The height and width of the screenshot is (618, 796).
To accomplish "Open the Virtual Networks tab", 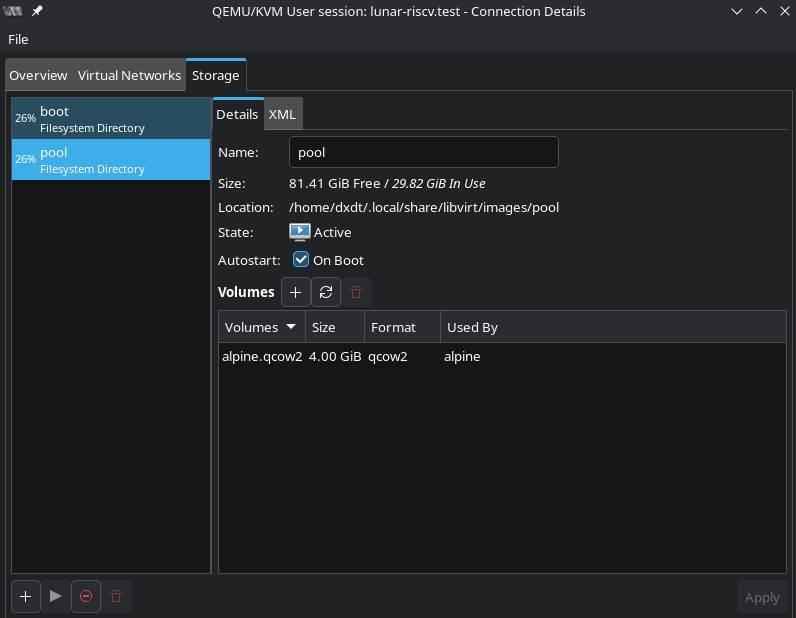I will coord(129,75).
